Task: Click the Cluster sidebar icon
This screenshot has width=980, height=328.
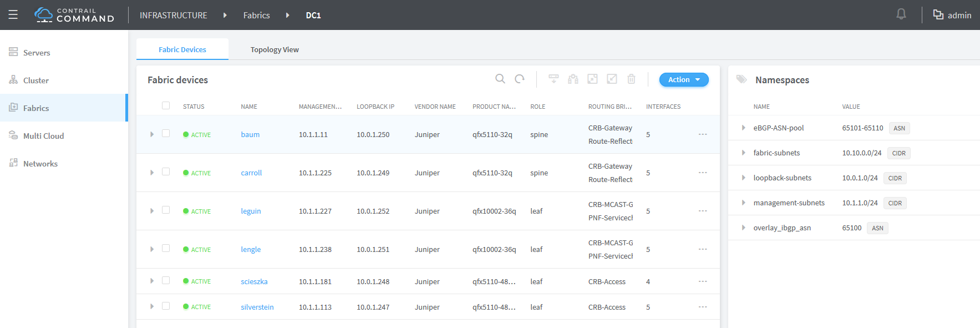Action: (x=13, y=80)
